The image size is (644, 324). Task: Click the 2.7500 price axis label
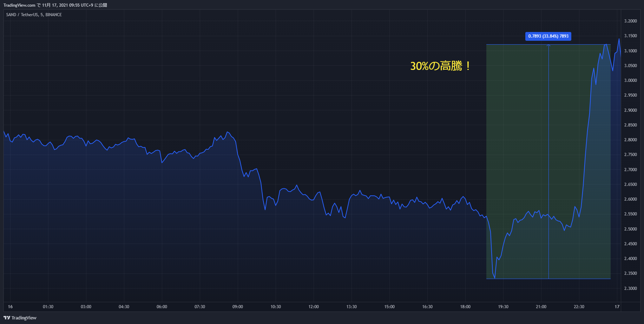point(630,155)
